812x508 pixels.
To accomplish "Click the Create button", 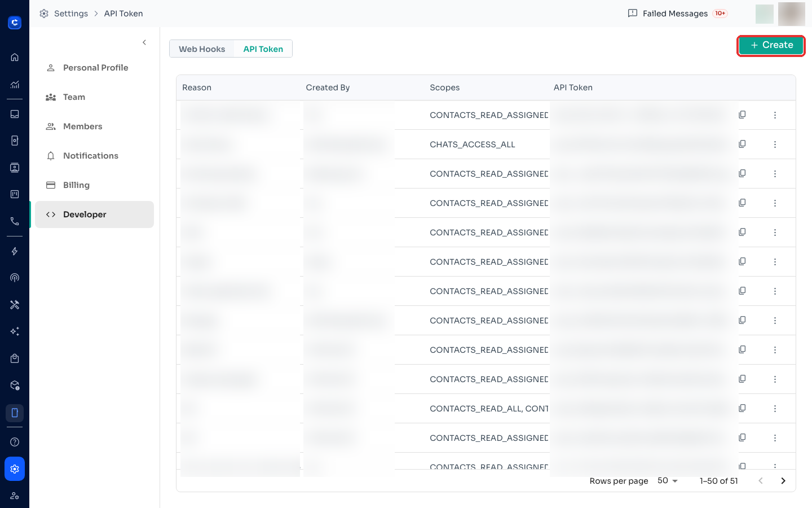I will pos(771,45).
